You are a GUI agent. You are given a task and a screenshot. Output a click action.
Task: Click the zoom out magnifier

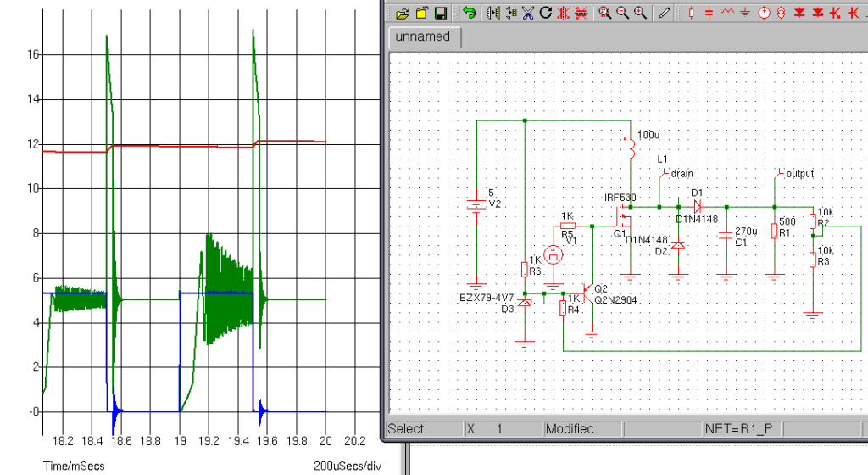coord(623,13)
